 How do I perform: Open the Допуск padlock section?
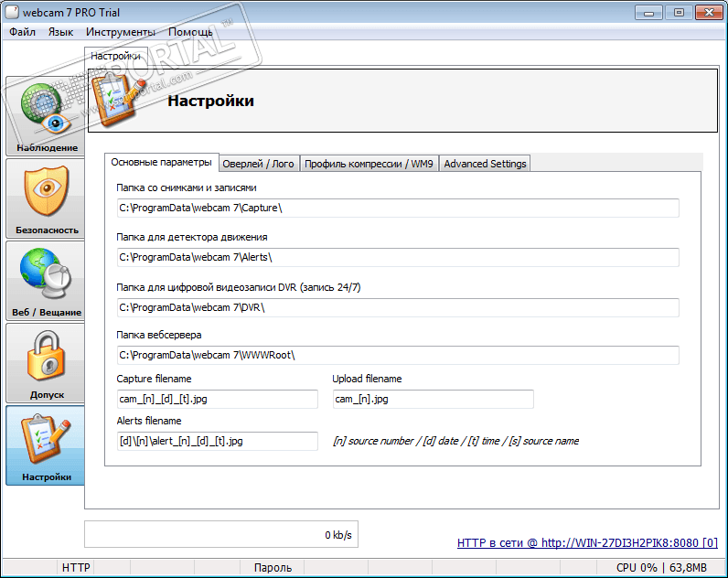(x=46, y=362)
